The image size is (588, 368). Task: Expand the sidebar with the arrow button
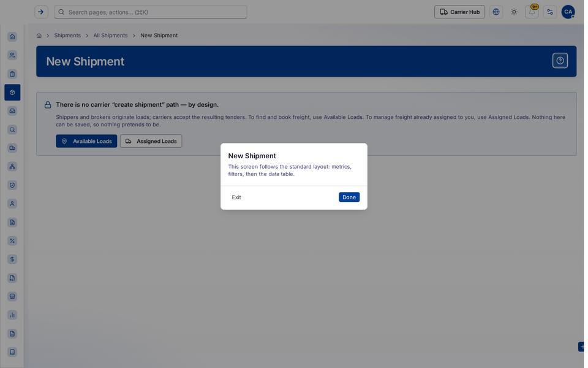pos(41,12)
